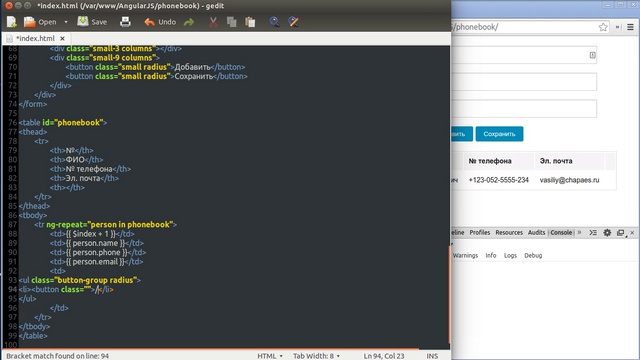Select the *index.html document tab
This screenshot has height=360, width=640.
click(x=36, y=38)
